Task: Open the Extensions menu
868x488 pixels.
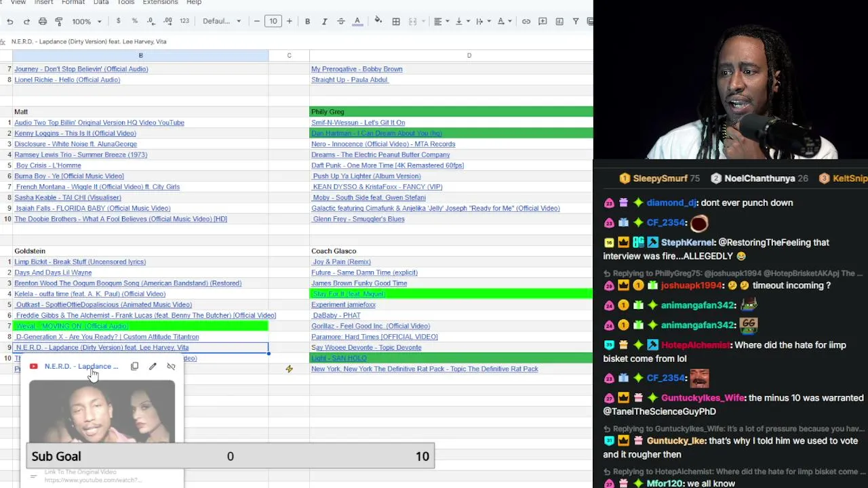Action: (160, 3)
